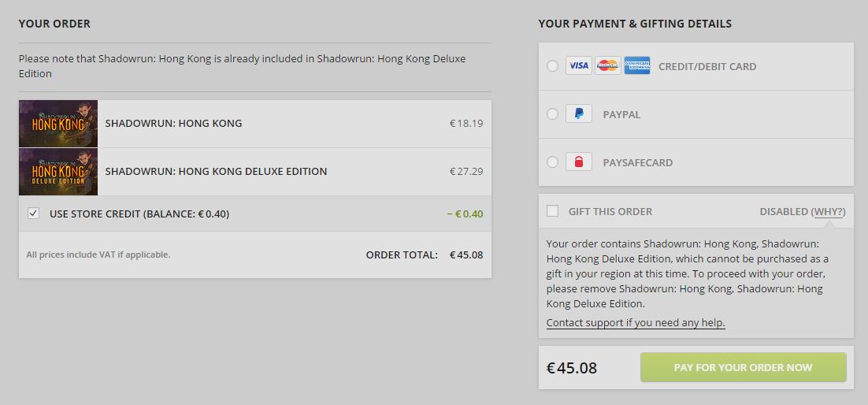Click the PayPal label text
868x405 pixels.
[621, 115]
